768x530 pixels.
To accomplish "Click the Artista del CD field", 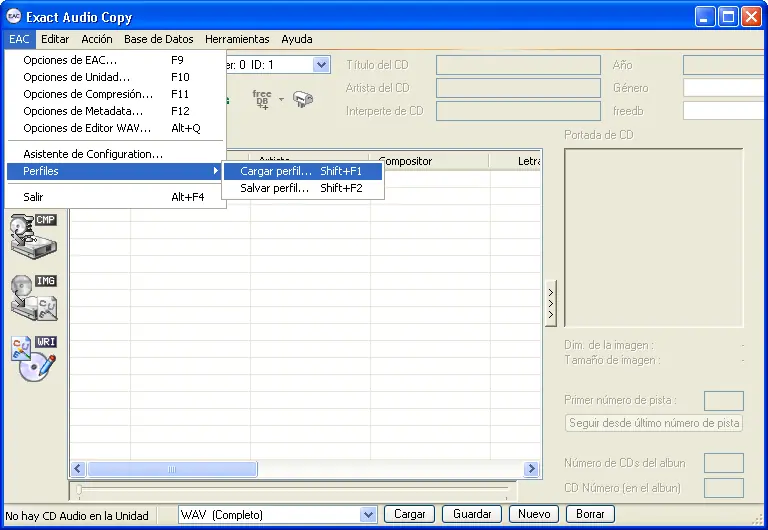I will [518, 88].
